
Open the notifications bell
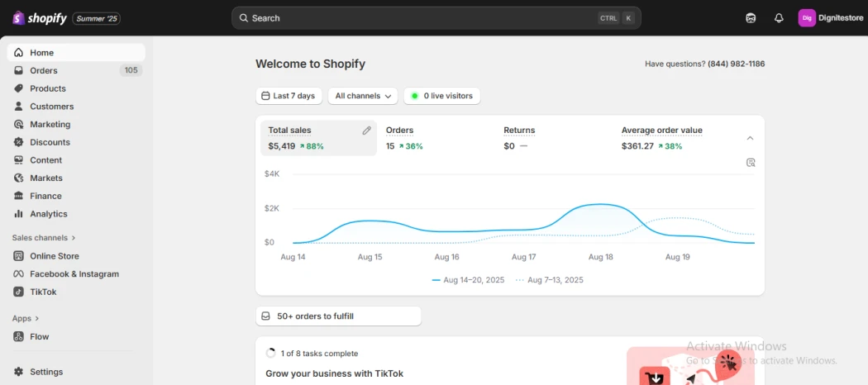pos(779,18)
